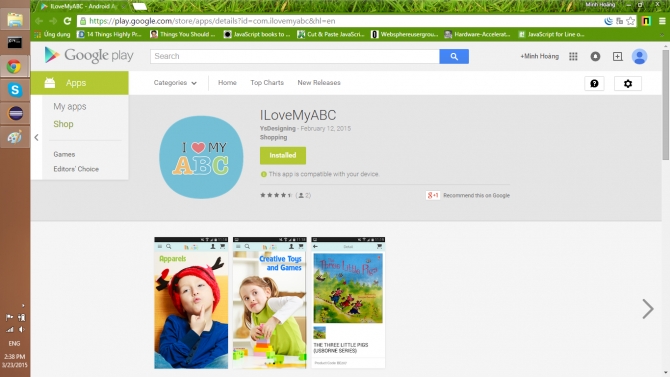This screenshot has height=377, width=670.
Task: Open the Eclipse taskbar icon
Action: coord(15,113)
